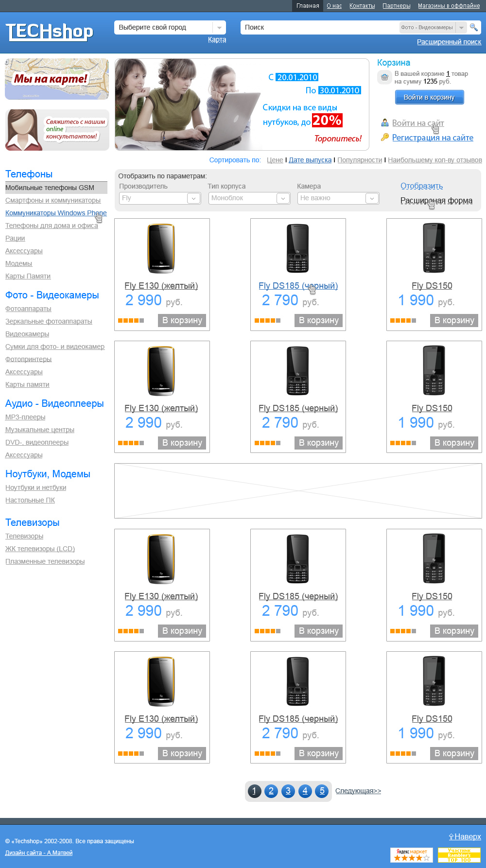This screenshot has width=486, height=868.
Task: Expand the 'Тип корпуса' dropdown
Action: tap(283, 198)
